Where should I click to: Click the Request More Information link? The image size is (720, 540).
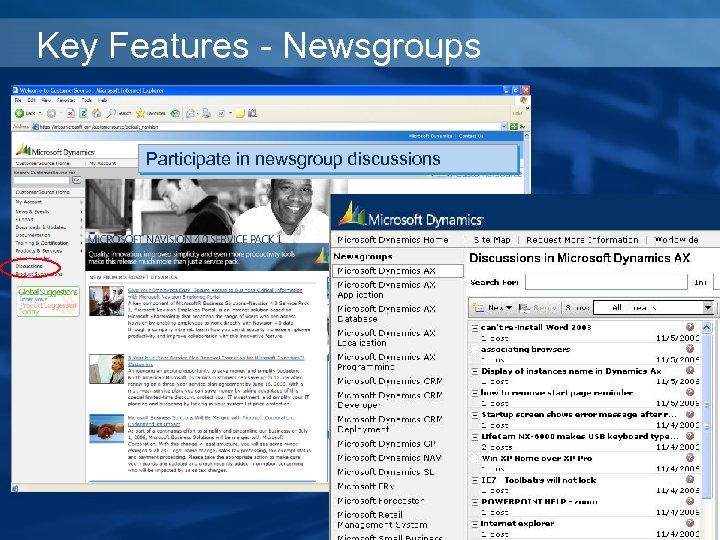[x=582, y=240]
